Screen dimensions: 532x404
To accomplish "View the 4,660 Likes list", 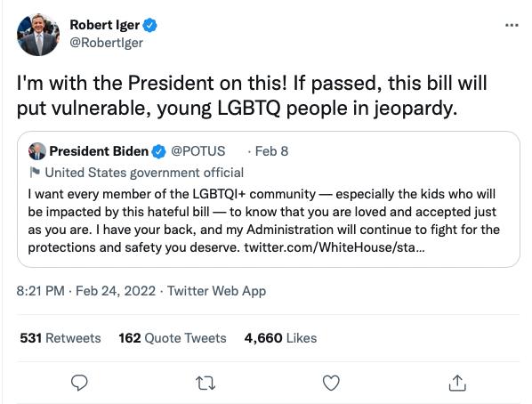I will coord(280,338).
